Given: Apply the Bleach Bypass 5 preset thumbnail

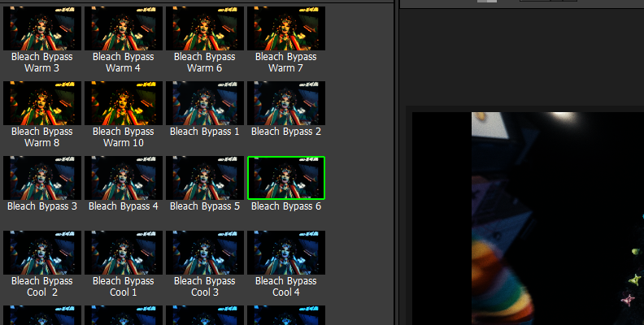Looking at the screenshot, I should (x=205, y=178).
